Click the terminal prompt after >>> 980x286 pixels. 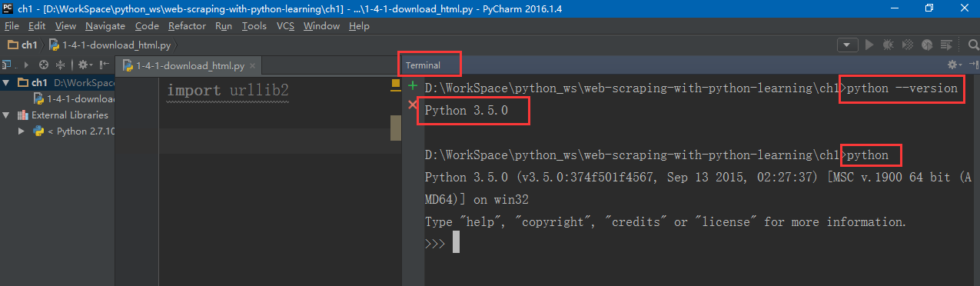456,243
